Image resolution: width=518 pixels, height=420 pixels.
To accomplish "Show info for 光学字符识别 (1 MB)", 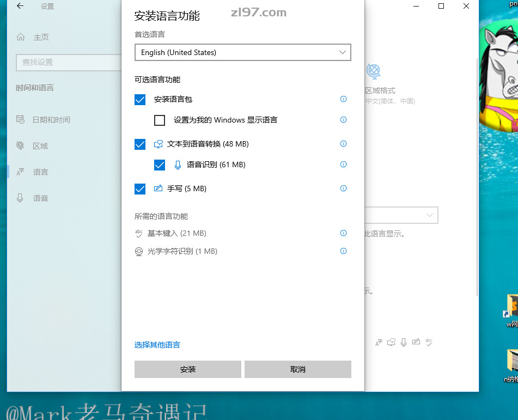I will (344, 251).
